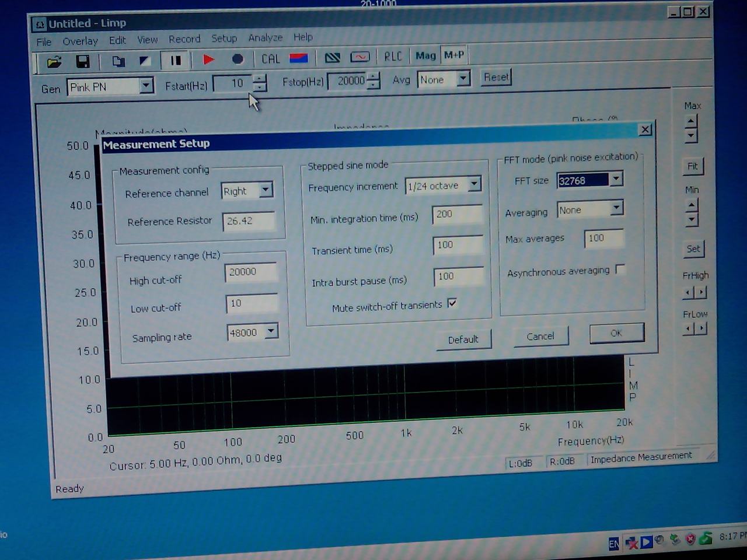The image size is (747, 560).
Task: Click the pause toolbar button
Action: click(x=175, y=60)
